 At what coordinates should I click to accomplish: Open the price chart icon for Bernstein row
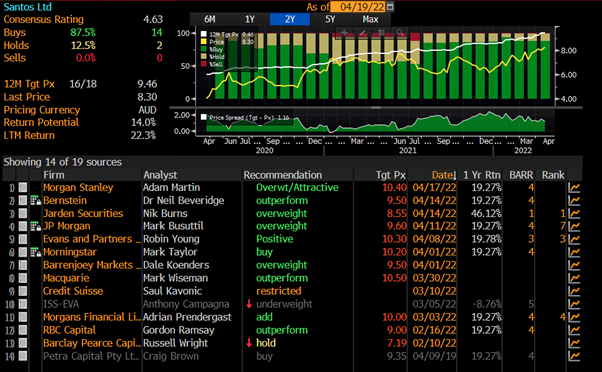point(574,201)
